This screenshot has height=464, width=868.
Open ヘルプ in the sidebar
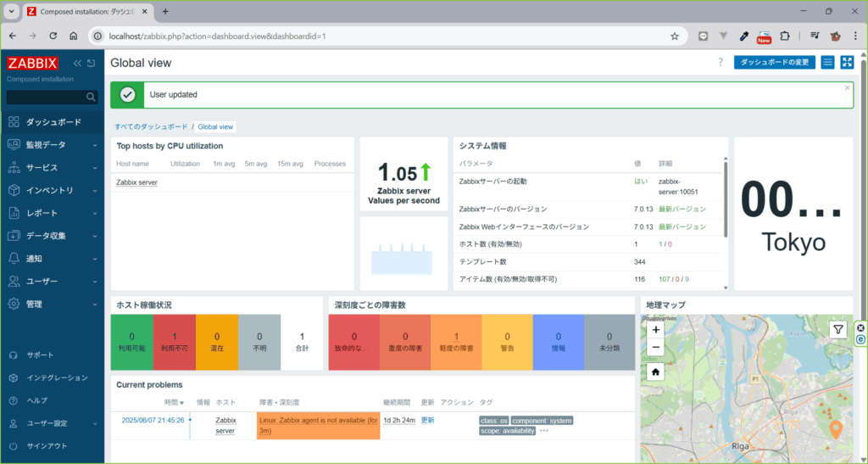pyautogui.click(x=36, y=400)
